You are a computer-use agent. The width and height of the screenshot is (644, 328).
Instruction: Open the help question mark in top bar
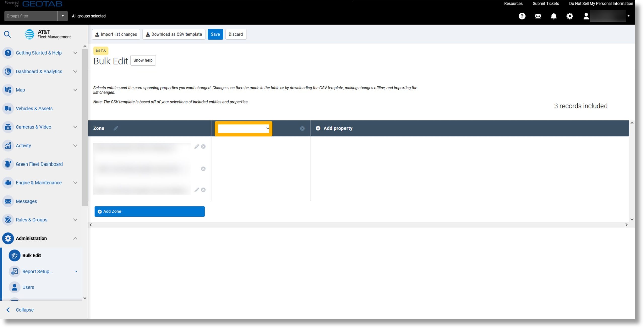(522, 16)
